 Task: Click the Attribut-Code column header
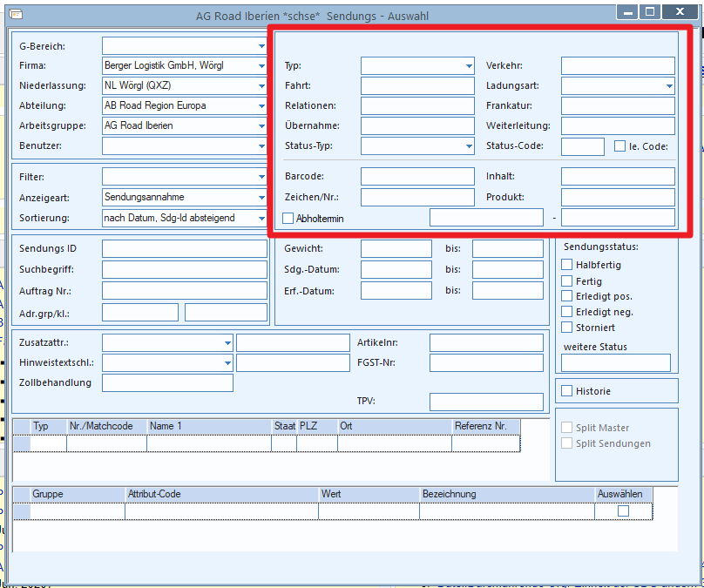coord(222,494)
